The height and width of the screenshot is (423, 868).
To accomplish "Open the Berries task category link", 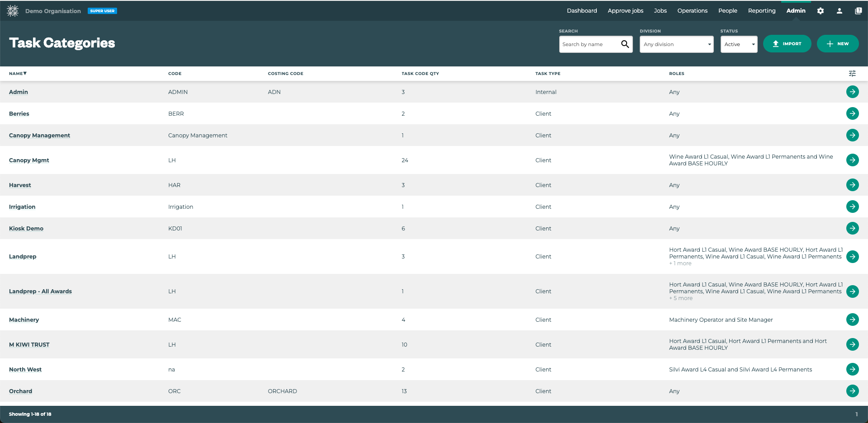I will pyautogui.click(x=19, y=113).
